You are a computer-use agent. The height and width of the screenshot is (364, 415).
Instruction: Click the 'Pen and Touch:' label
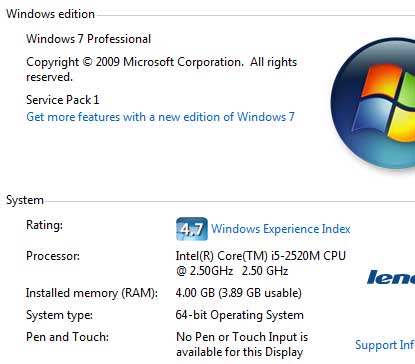pos(67,337)
